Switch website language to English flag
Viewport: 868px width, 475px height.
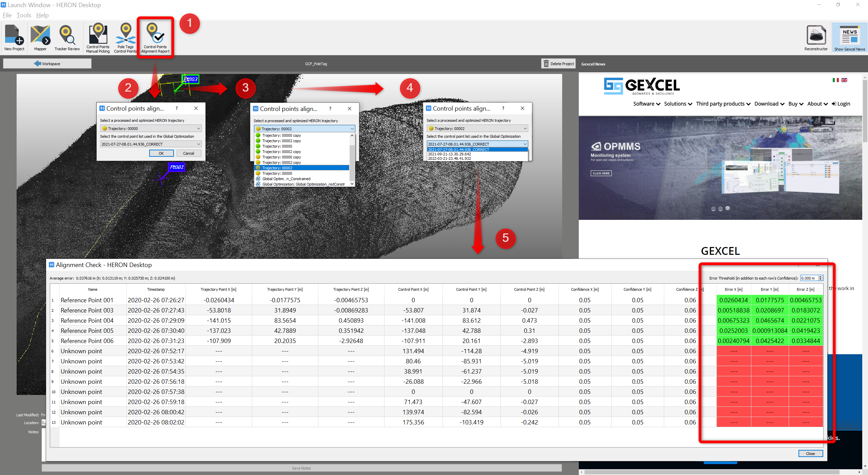click(x=844, y=80)
